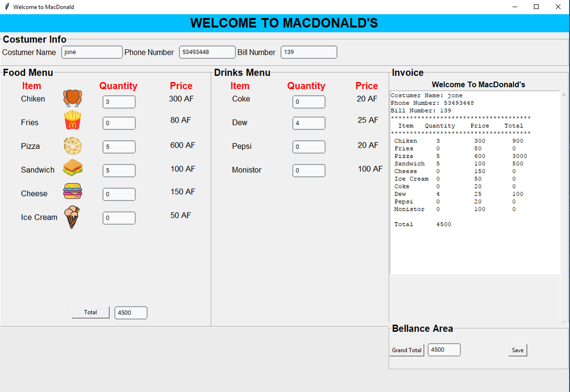The height and width of the screenshot is (392, 570).
Task: Click the "50 AF" ice cream price
Action: pyautogui.click(x=180, y=215)
